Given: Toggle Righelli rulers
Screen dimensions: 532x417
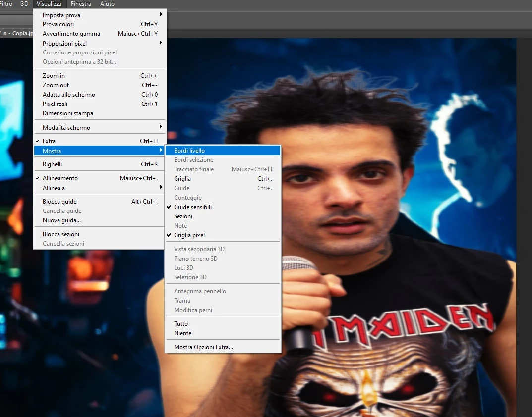Looking at the screenshot, I should click(x=100, y=164).
